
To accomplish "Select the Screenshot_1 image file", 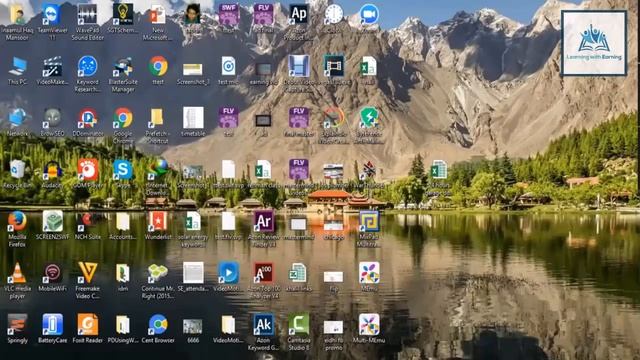I will pos(193,69).
